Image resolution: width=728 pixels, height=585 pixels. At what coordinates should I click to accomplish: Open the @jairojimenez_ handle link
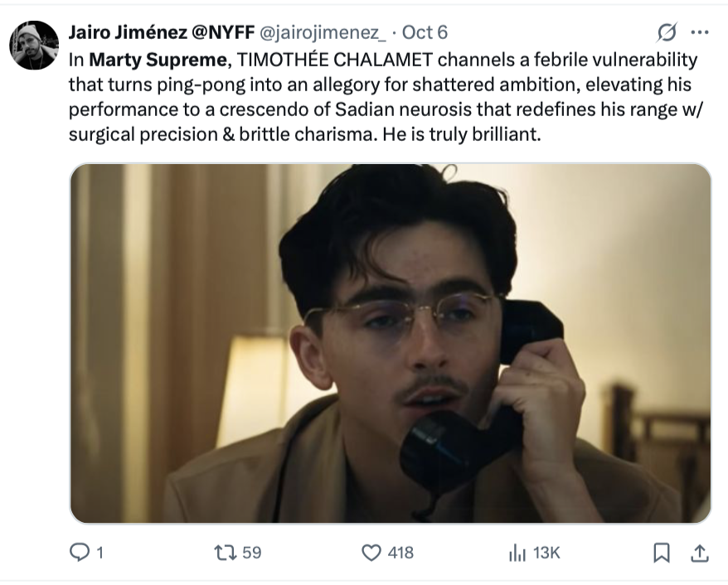tap(323, 32)
